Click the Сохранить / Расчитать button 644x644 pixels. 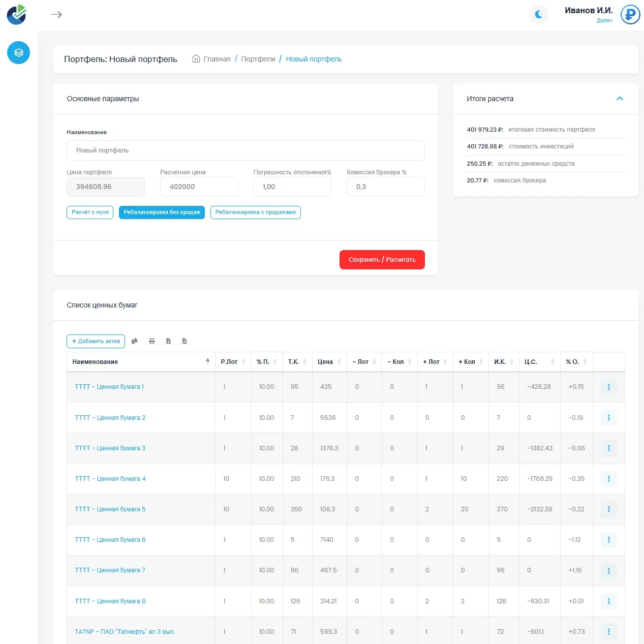[x=382, y=260]
